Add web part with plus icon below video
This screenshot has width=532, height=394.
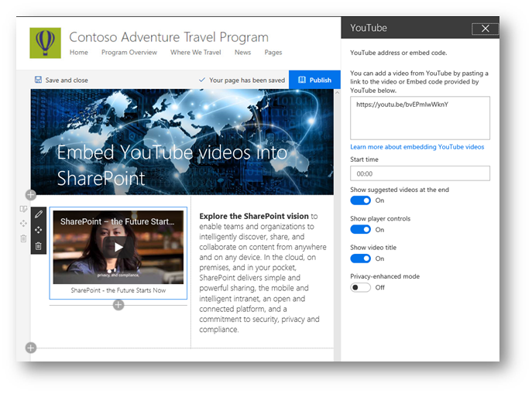[x=118, y=305]
